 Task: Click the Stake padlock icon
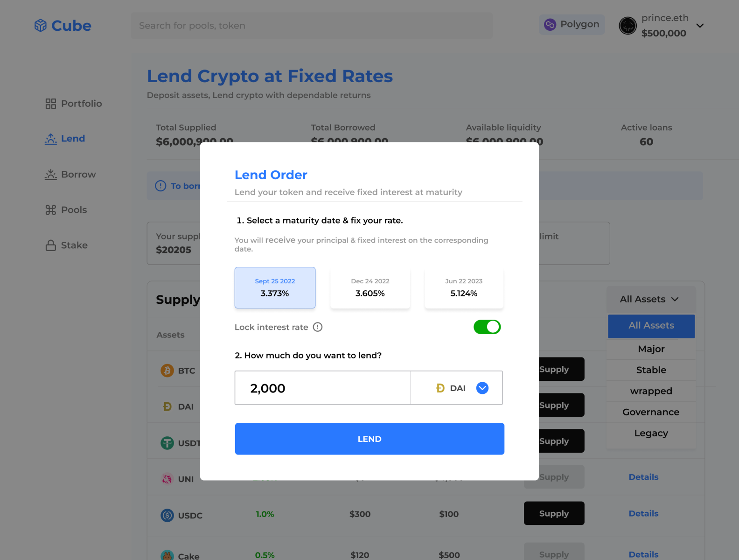50,245
